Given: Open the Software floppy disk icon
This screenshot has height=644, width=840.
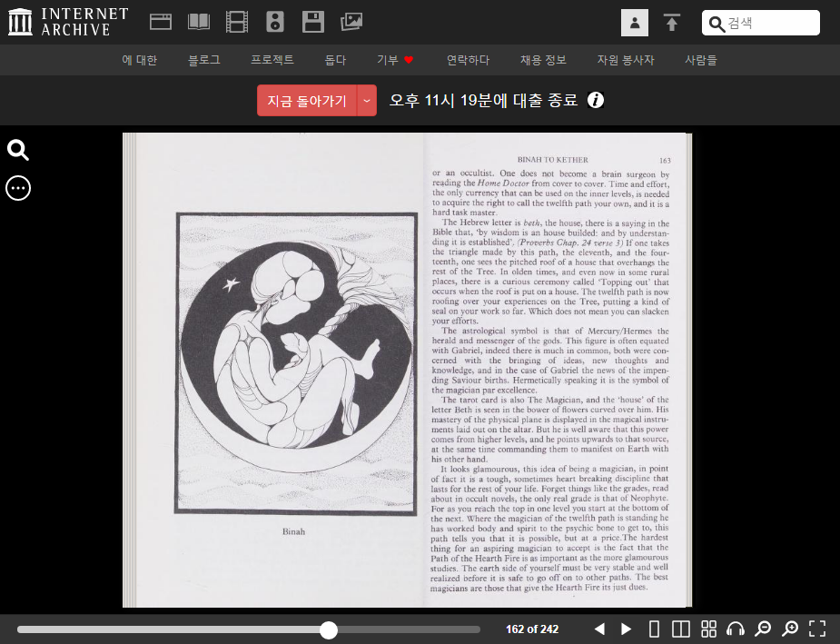Looking at the screenshot, I should pos(313,22).
